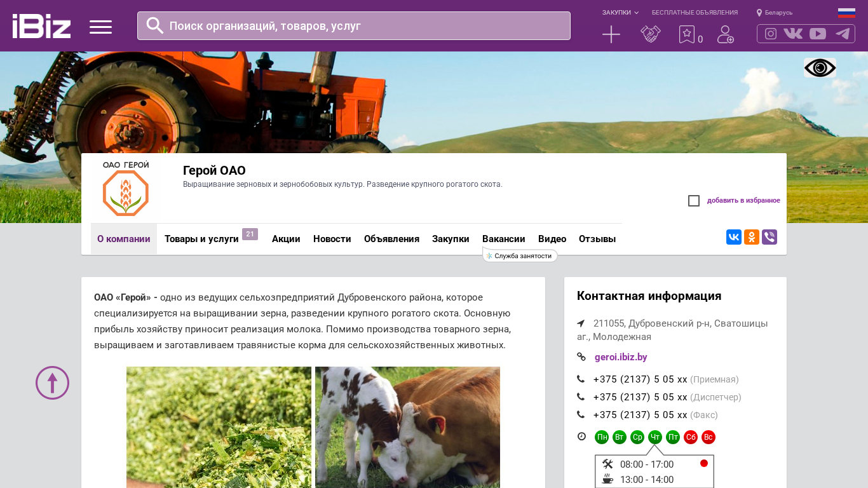Click the «Герой ОАО» company title
868x488 pixels.
[x=214, y=170]
